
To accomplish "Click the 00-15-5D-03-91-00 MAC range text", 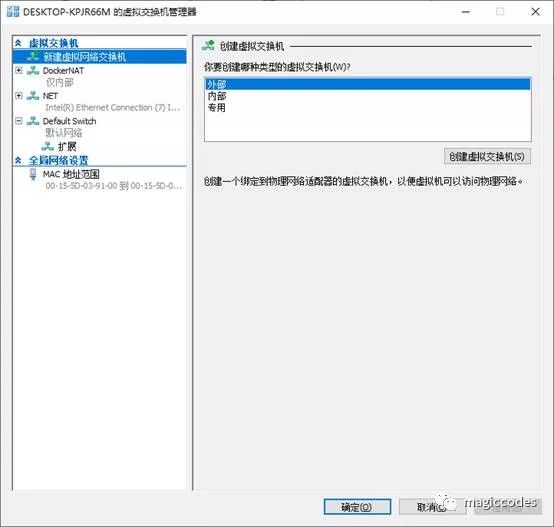I will click(x=114, y=186).
